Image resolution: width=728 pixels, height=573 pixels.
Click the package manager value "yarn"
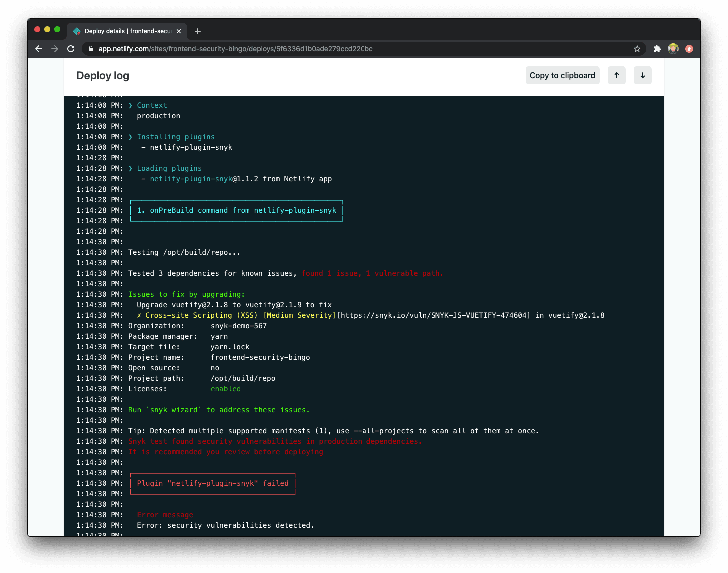coord(219,336)
